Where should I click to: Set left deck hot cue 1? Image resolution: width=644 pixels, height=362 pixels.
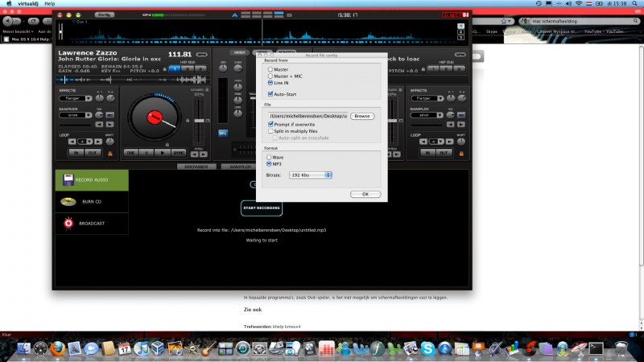pos(175,69)
